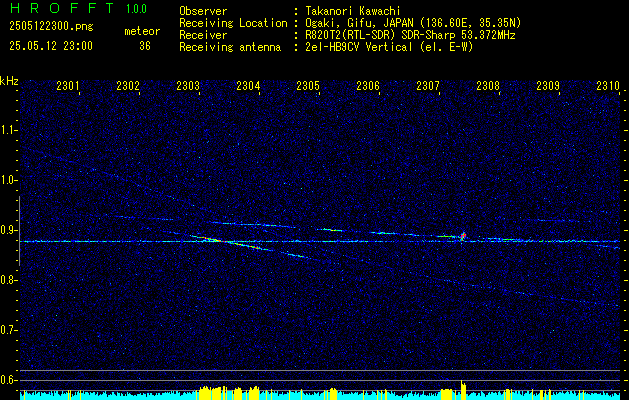Click time axis marker 2302
629x400 pixels.
(x=128, y=85)
